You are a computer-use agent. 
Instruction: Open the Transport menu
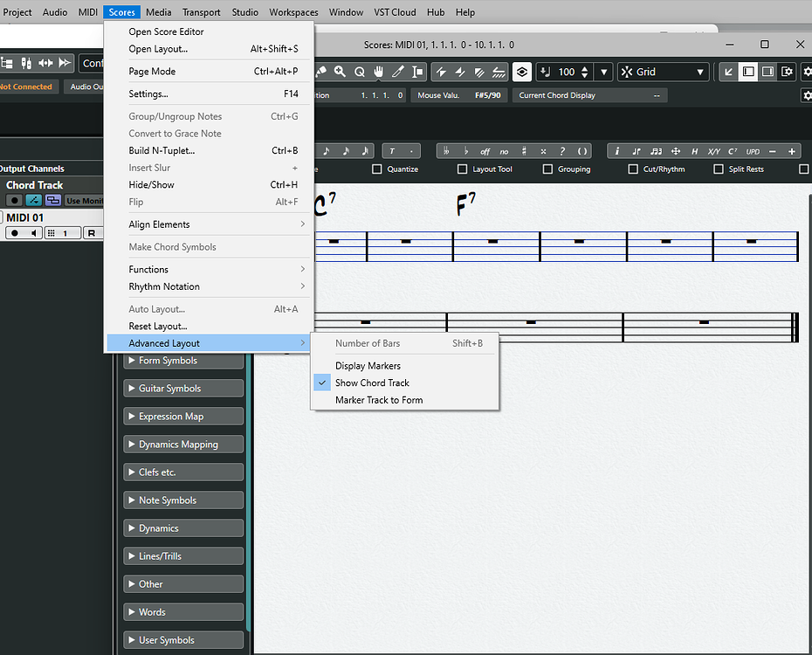point(201,12)
